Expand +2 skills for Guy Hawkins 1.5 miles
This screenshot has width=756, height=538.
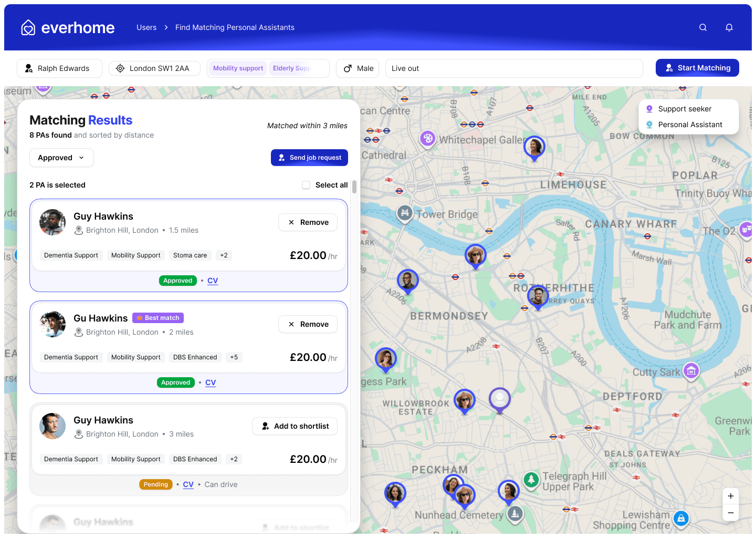pos(224,255)
